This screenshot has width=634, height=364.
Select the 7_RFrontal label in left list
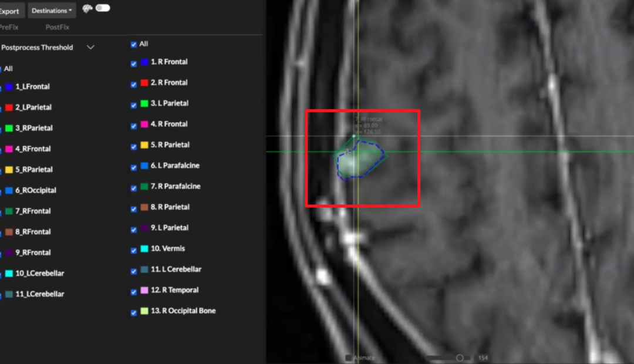pos(33,211)
